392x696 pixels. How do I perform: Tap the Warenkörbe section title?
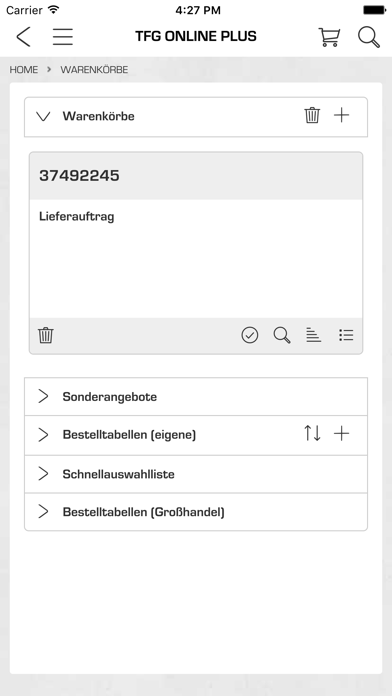(99, 116)
